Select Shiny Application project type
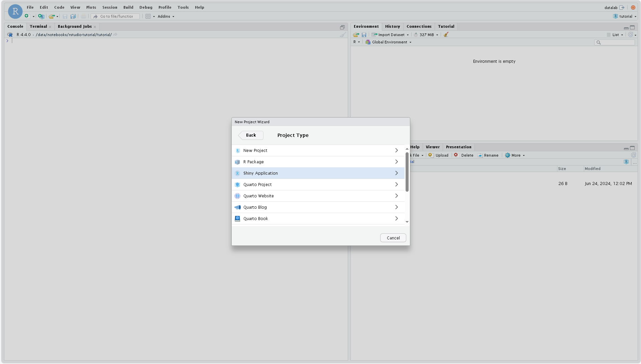641x364 pixels. (318, 173)
